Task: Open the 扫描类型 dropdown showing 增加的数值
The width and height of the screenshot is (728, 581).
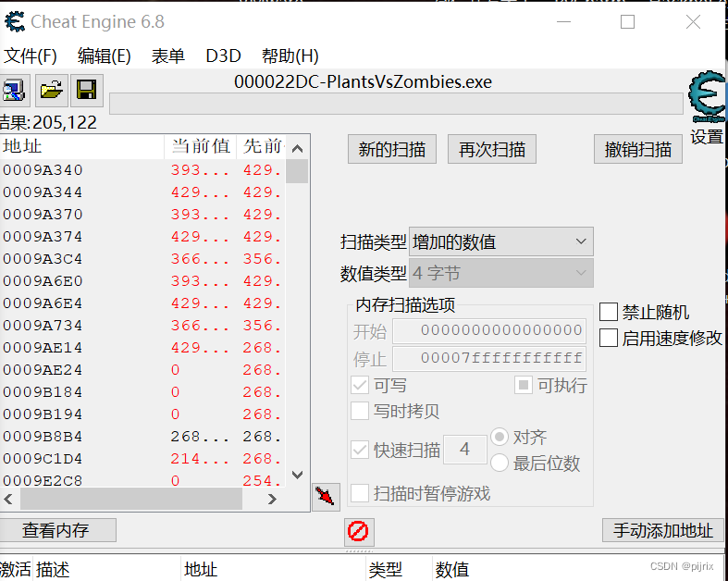Action: coord(501,241)
